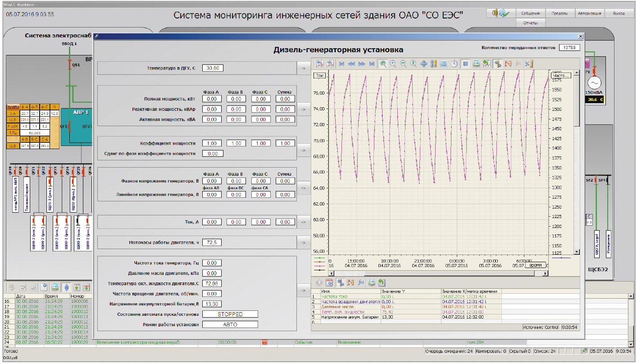Jump to last trend record icon
This screenshot has height=364, width=637.
(372, 64)
